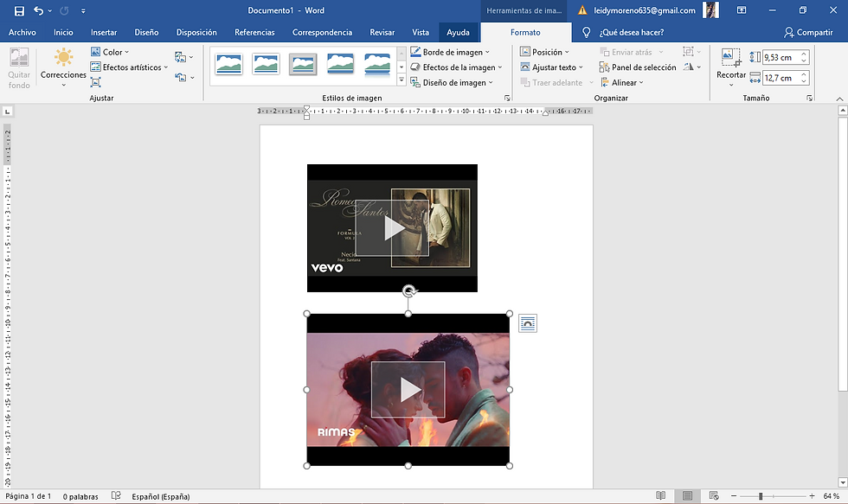
Task: Click the Undo arrow icon
Action: pyautogui.click(x=38, y=10)
